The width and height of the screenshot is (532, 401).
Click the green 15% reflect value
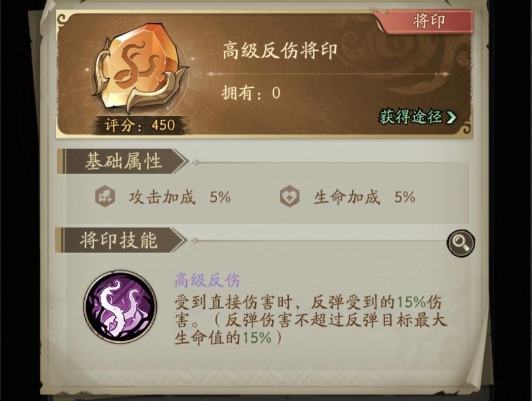[411, 301]
